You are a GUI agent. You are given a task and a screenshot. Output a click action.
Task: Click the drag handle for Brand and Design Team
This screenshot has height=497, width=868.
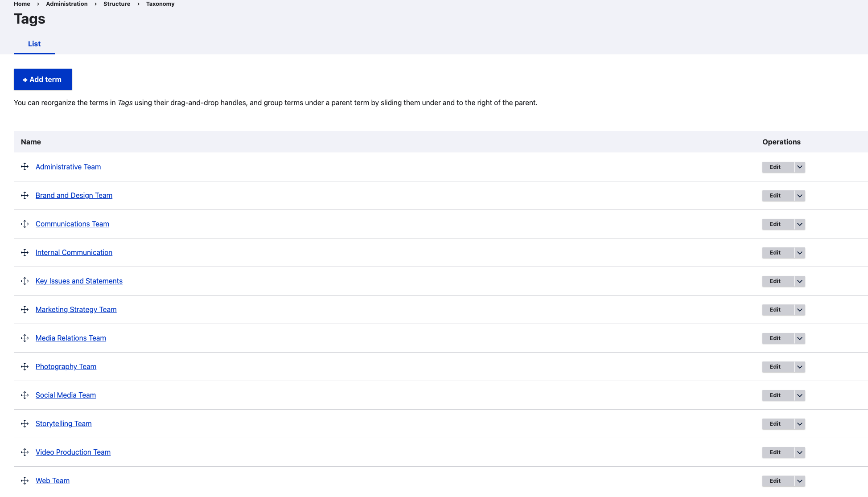coord(25,195)
